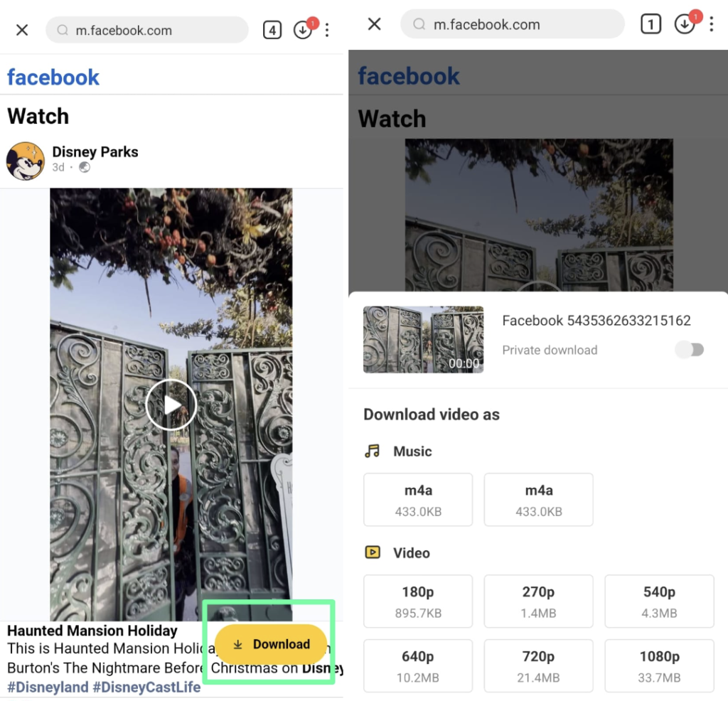Close the right browser page with X
This screenshot has width=728, height=701.
pyautogui.click(x=374, y=24)
